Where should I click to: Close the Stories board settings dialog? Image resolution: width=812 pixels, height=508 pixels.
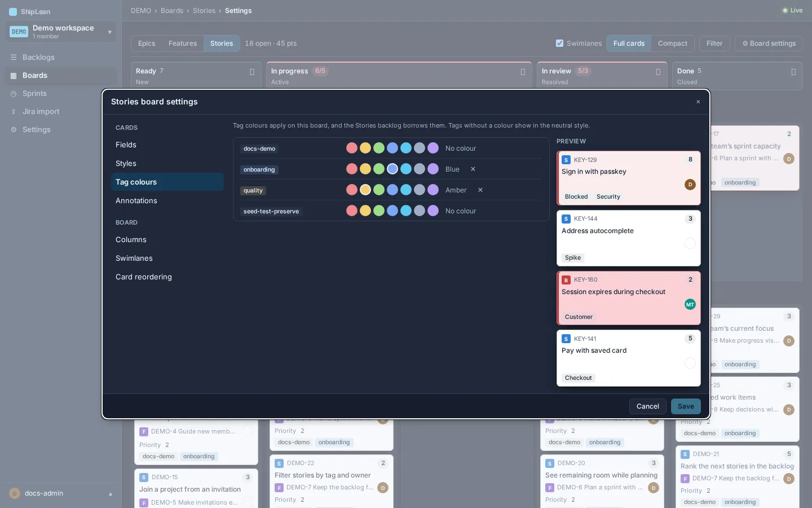[698, 102]
